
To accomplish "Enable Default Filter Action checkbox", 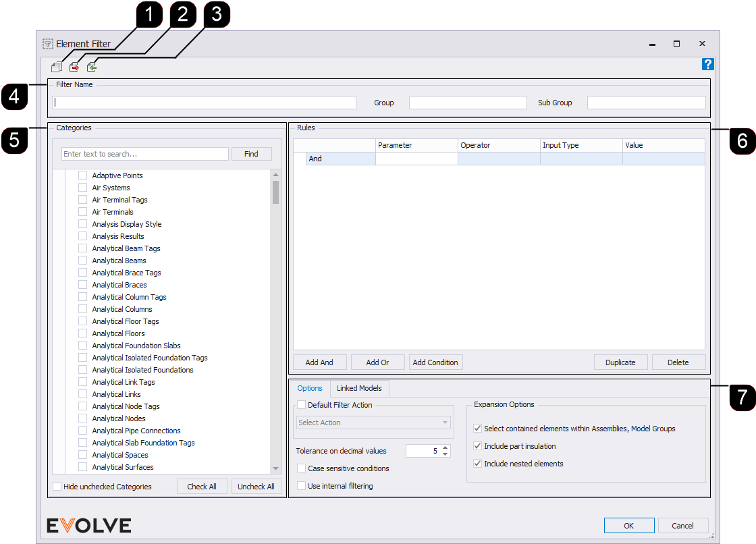I will 301,404.
